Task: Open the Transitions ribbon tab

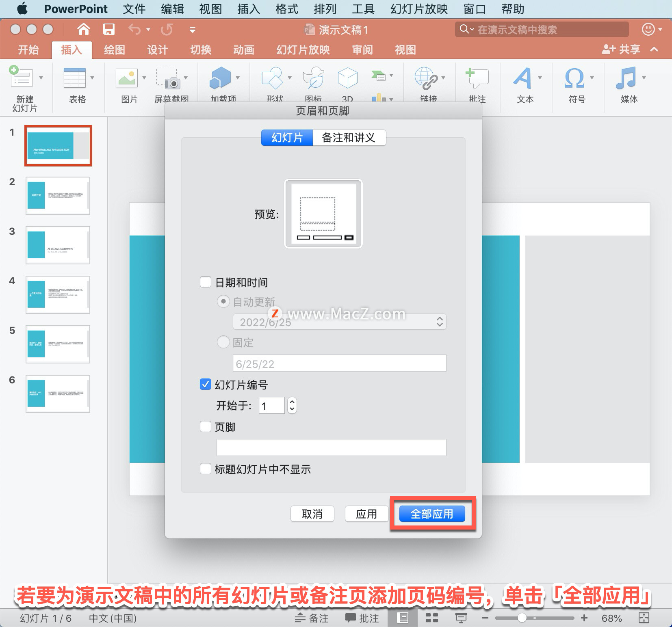Action: (201, 50)
